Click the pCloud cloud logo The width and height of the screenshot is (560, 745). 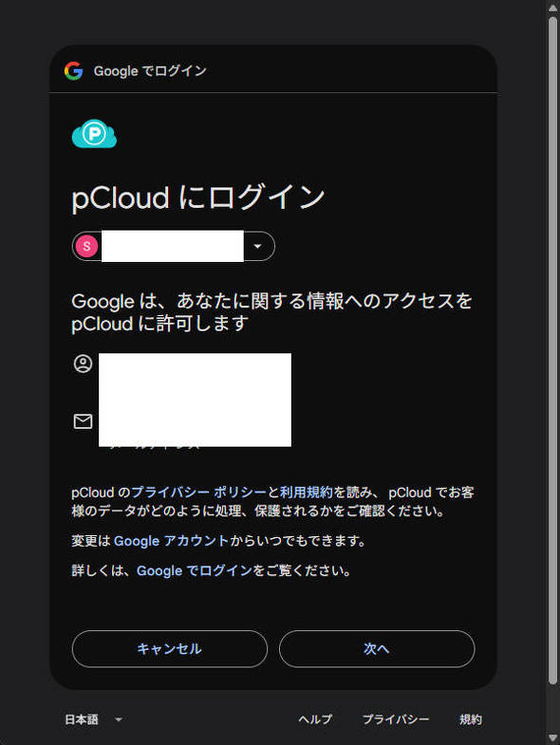[94, 134]
